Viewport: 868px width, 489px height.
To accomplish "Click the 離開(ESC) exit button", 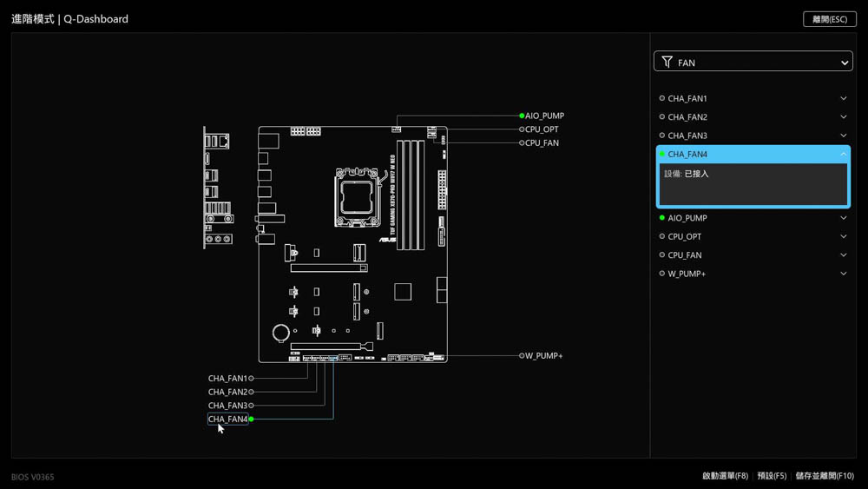I will (x=829, y=19).
